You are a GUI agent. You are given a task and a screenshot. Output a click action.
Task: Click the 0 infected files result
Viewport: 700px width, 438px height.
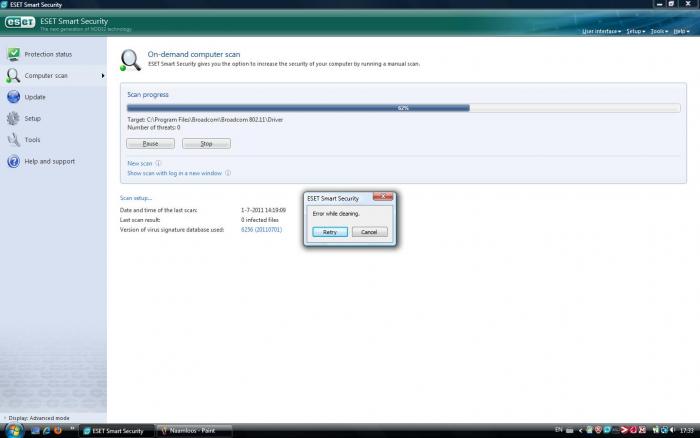pyautogui.click(x=260, y=220)
